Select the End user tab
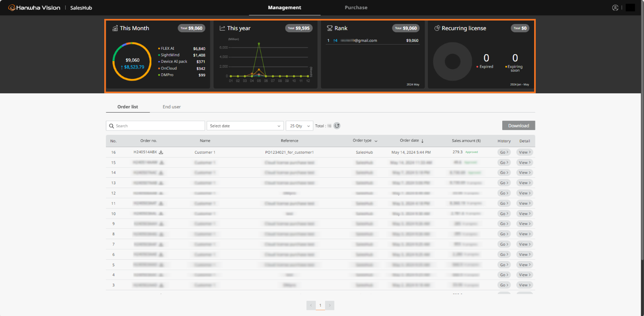This screenshot has height=316, width=644. (x=171, y=107)
